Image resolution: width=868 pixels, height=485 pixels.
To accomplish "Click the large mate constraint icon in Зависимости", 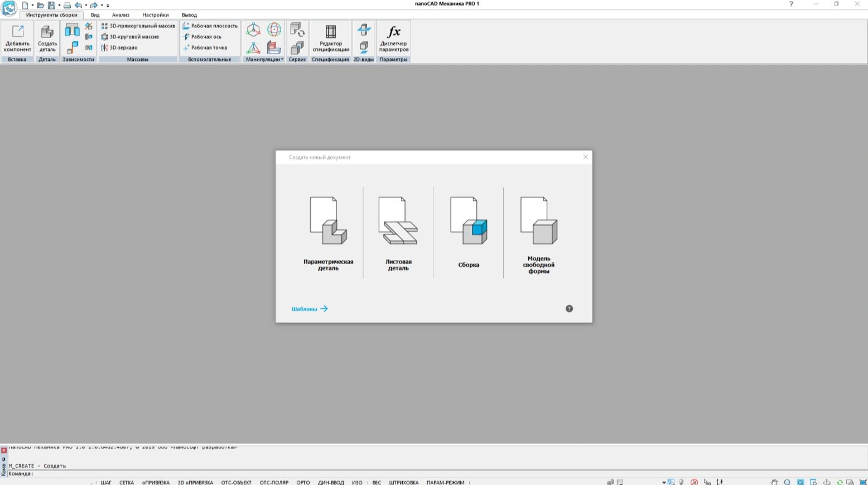I will pos(72,30).
